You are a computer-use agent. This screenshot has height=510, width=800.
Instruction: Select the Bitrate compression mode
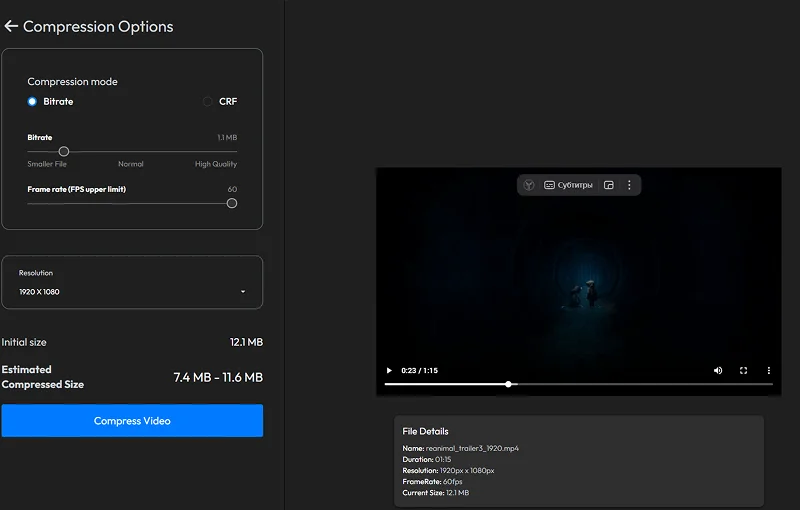pos(32,101)
